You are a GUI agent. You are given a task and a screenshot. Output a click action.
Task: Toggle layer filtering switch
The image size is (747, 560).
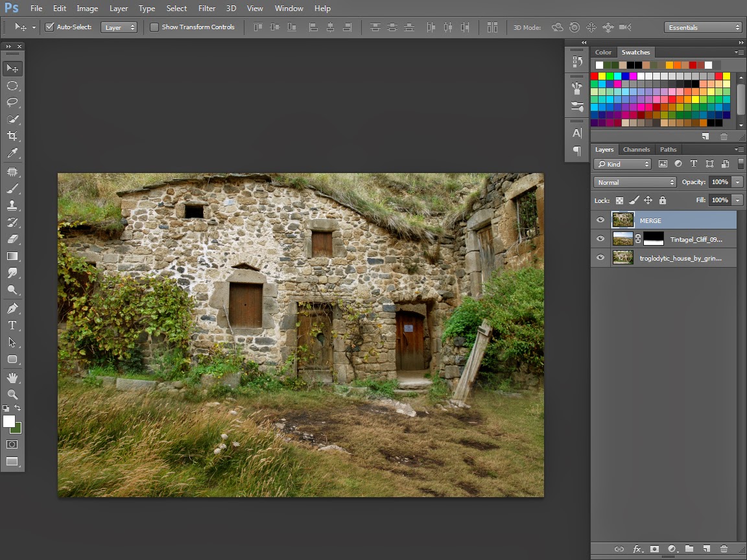pyautogui.click(x=741, y=164)
